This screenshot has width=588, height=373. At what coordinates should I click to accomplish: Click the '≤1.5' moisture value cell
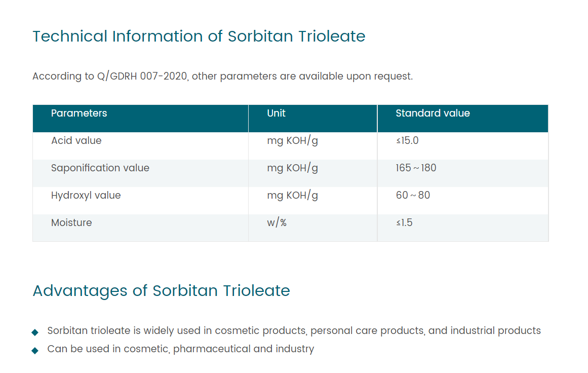(404, 223)
